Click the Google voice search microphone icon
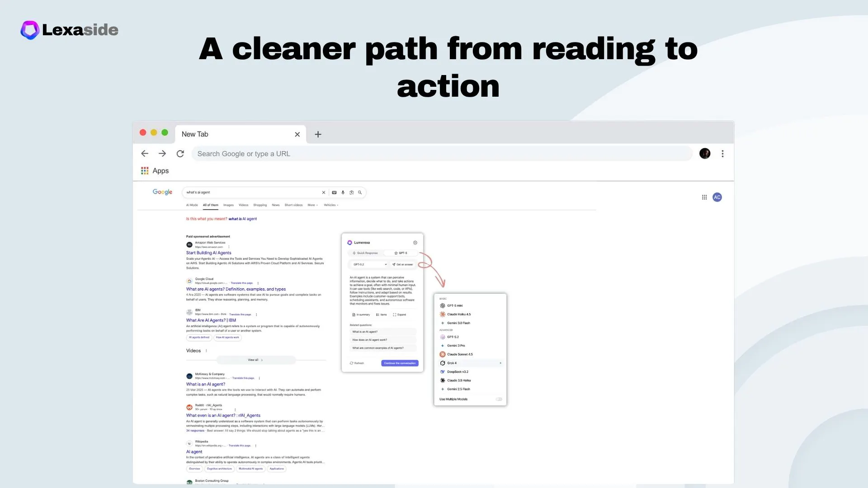Image resolution: width=868 pixels, height=488 pixels. 343,192
